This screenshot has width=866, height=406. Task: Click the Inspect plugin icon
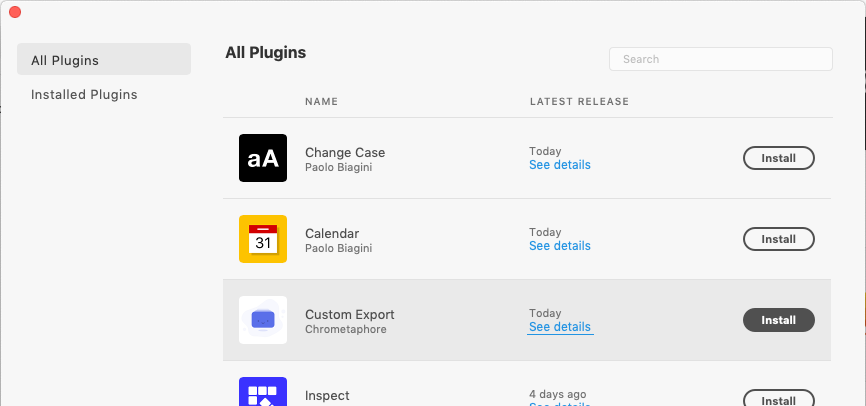(263, 392)
